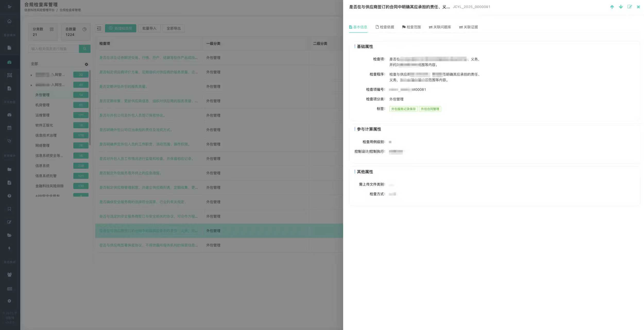Open the closed folder sidebar icon

tap(9, 169)
